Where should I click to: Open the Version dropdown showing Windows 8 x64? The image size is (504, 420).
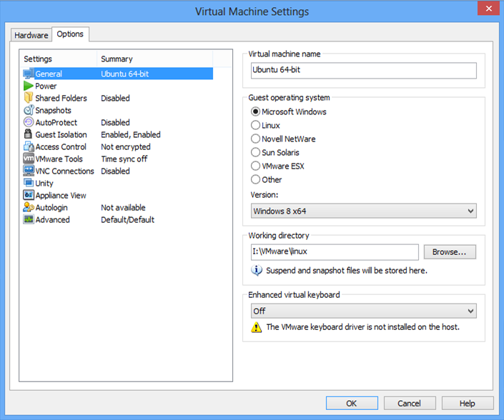(364, 211)
